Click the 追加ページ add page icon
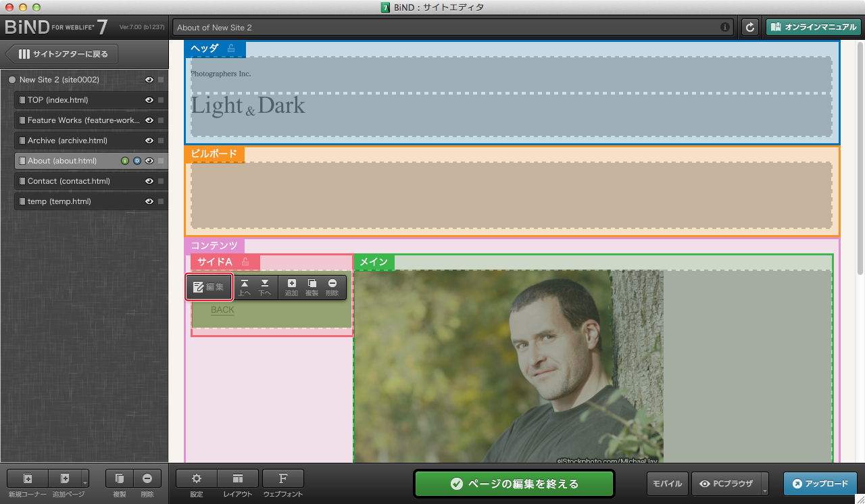Viewport: 865px width, 504px height. (64, 478)
